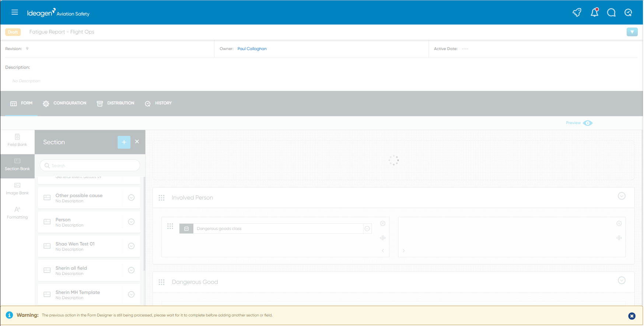
Task: Click the rocket icon in header
Action: tap(577, 13)
